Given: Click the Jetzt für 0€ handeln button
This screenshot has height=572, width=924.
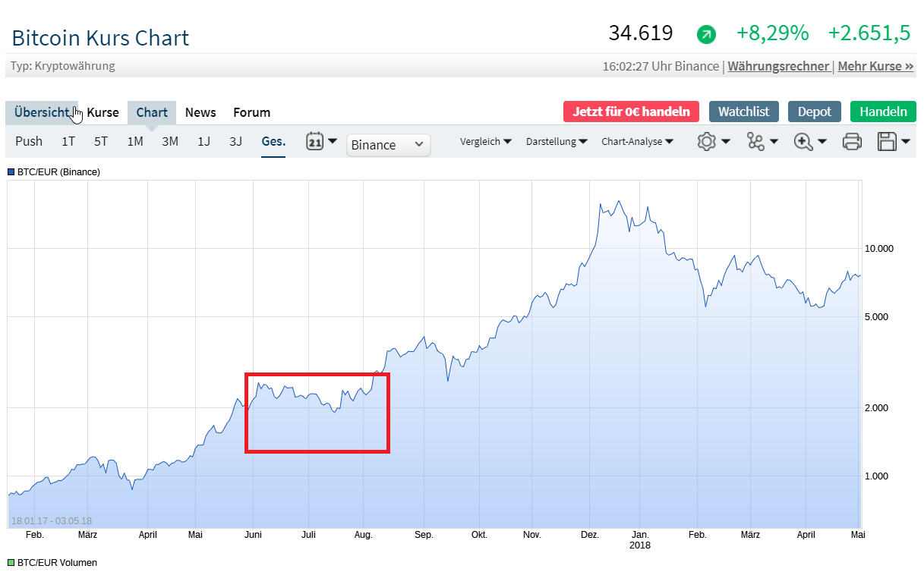Looking at the screenshot, I should [631, 112].
